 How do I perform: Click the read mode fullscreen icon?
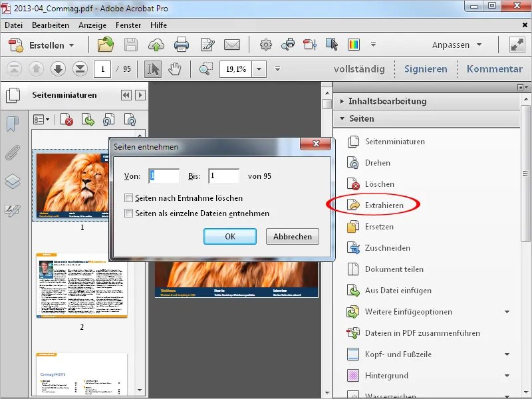517,45
